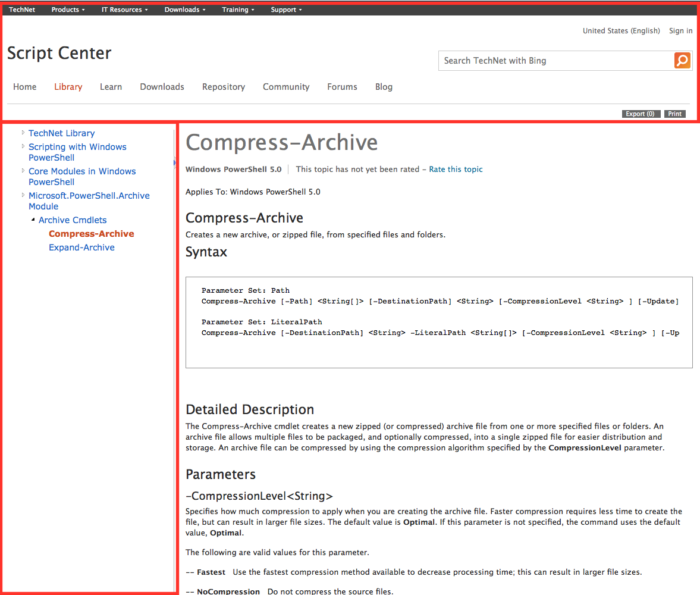The image size is (700, 595).
Task: Click 'Applies To: Windows PowerShell 5.0' text
Action: coord(253,192)
